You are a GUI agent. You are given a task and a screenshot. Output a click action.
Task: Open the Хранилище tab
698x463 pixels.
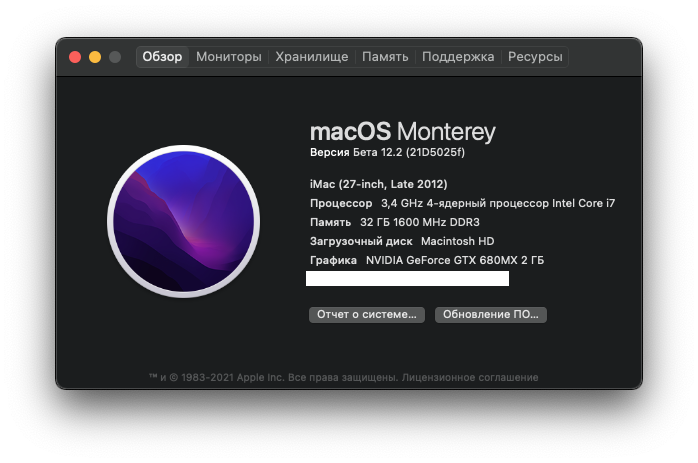tap(312, 57)
